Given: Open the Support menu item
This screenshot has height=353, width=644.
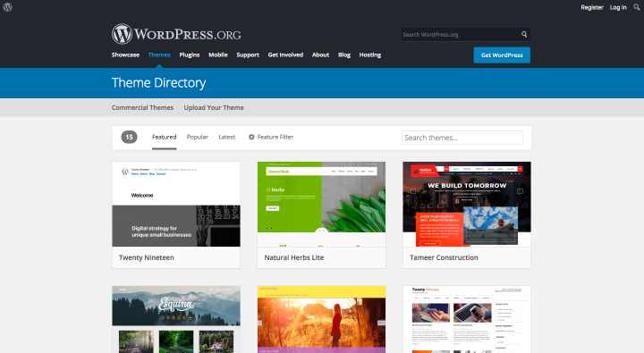Looking at the screenshot, I should 248,55.
